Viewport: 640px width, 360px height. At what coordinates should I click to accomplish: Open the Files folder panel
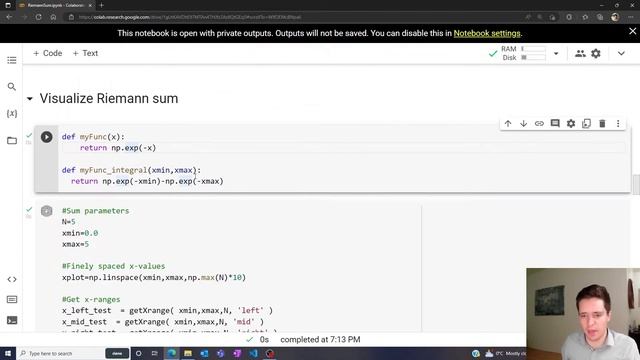click(12, 140)
